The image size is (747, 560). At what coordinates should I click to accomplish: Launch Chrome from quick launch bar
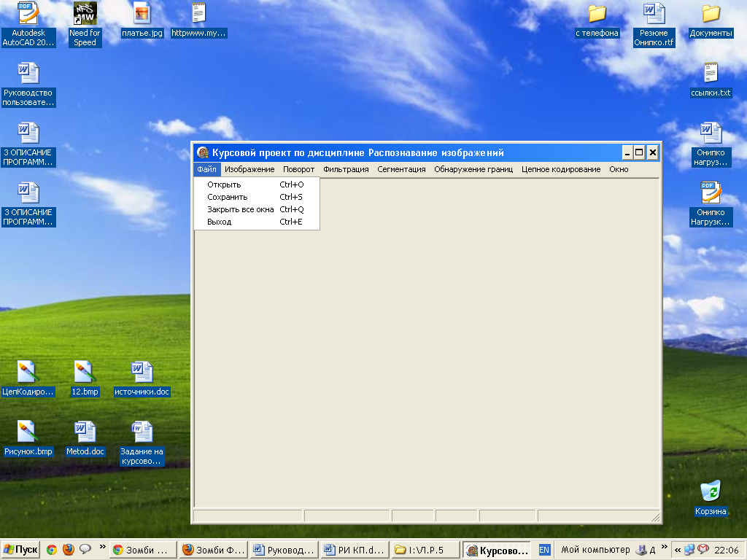coord(52,550)
